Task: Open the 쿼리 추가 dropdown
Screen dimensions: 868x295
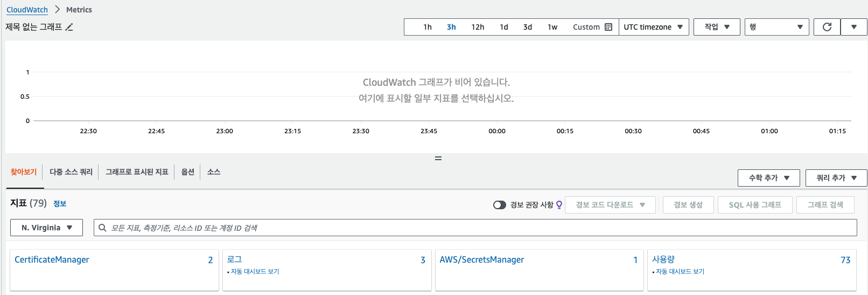Action: point(836,178)
